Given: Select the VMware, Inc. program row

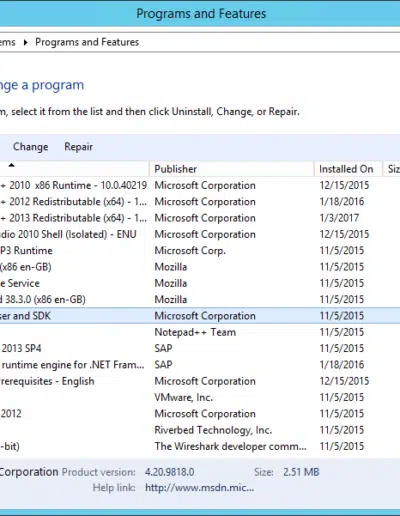Looking at the screenshot, I should 200,397.
